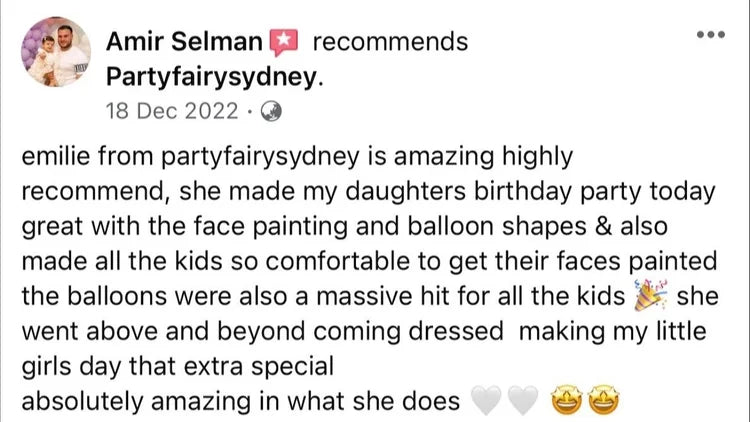Click the recommendation star badge icon
750x422 pixels.
pyautogui.click(x=284, y=42)
